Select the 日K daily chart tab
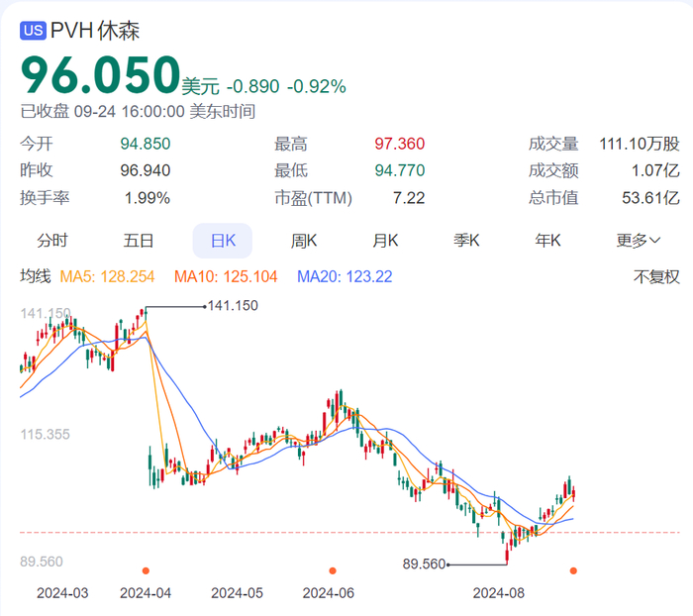This screenshot has height=616, width=693. coord(223,241)
